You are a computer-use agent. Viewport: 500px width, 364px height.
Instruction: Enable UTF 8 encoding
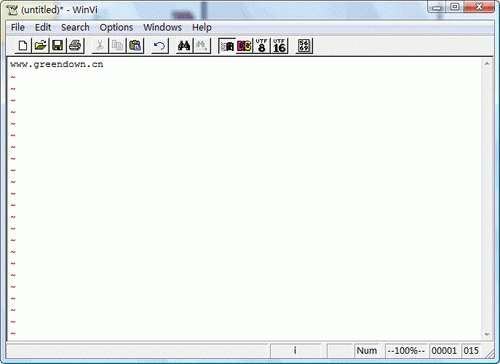coord(262,46)
